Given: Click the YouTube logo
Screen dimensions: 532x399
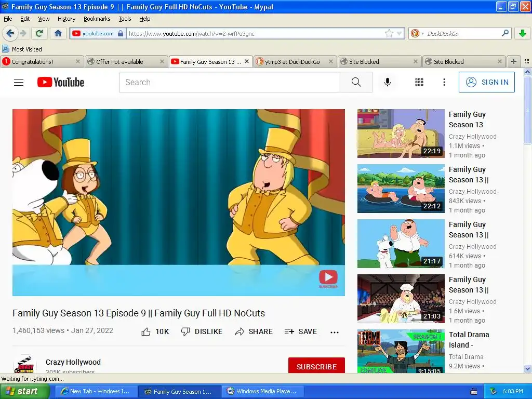Looking at the screenshot, I should [61, 82].
